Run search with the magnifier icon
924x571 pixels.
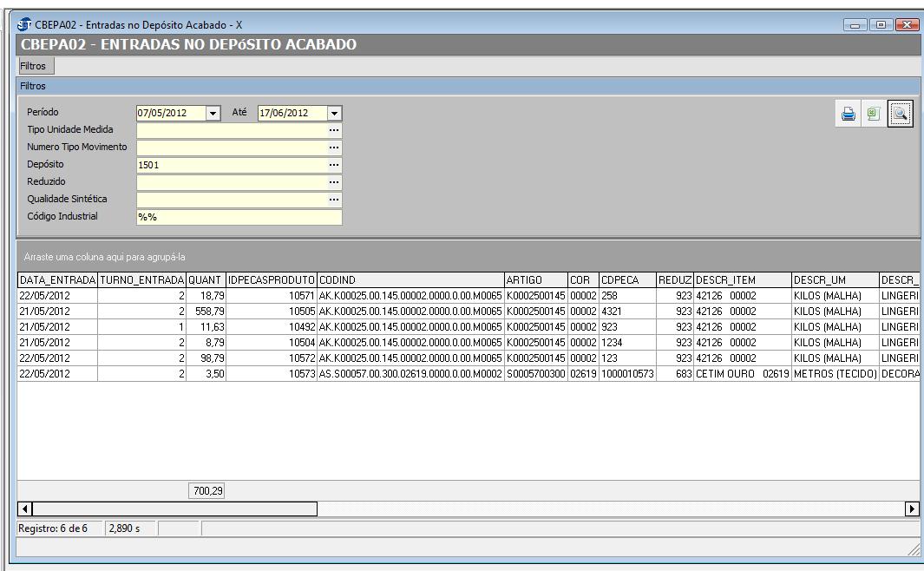pos(900,114)
